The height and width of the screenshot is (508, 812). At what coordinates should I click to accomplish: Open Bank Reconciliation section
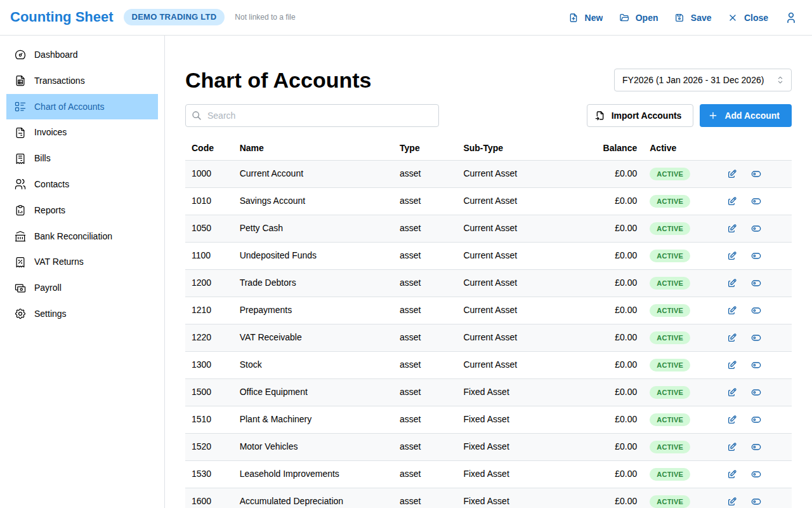(82, 236)
